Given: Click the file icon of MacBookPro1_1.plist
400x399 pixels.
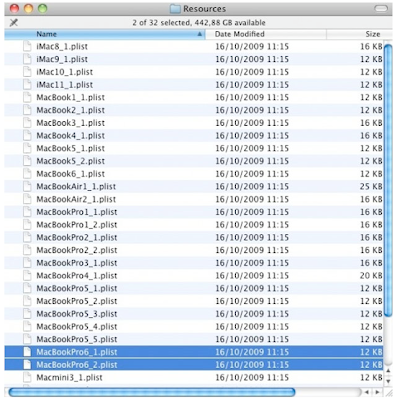Looking at the screenshot, I should tap(27, 212).
